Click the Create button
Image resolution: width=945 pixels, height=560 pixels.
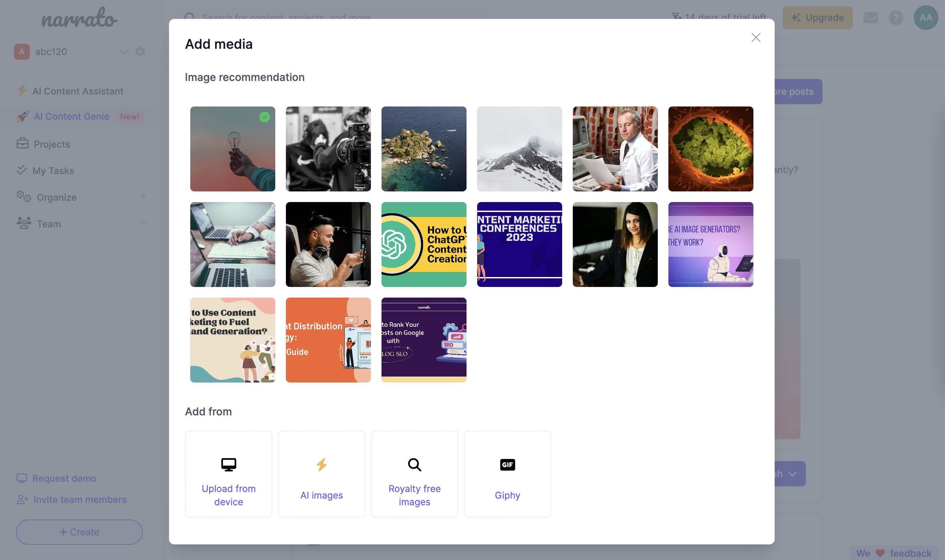[x=79, y=532]
